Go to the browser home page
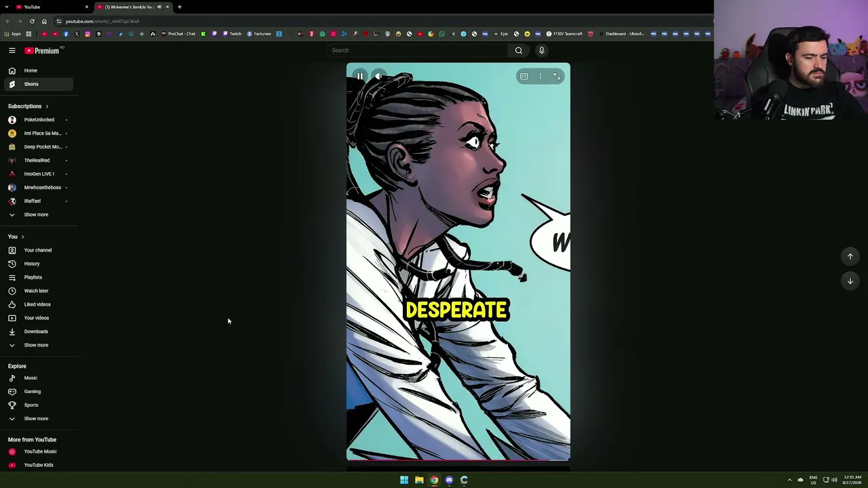868x488 pixels. tap(44, 21)
